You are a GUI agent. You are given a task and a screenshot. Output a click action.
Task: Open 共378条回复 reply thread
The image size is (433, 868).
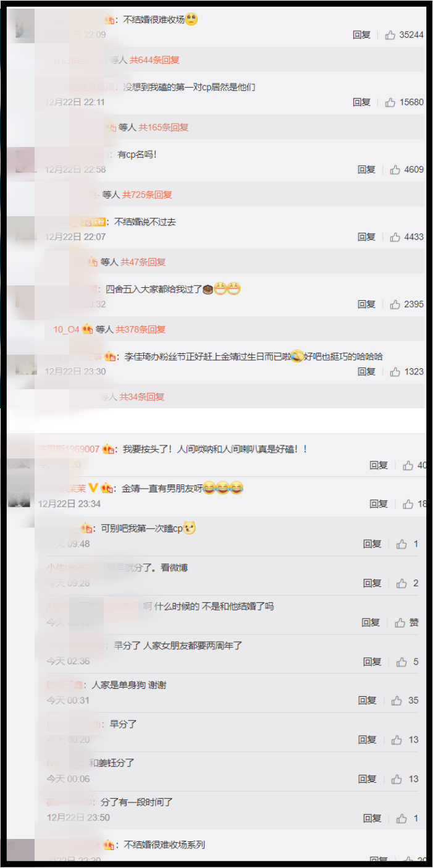pyautogui.click(x=141, y=329)
